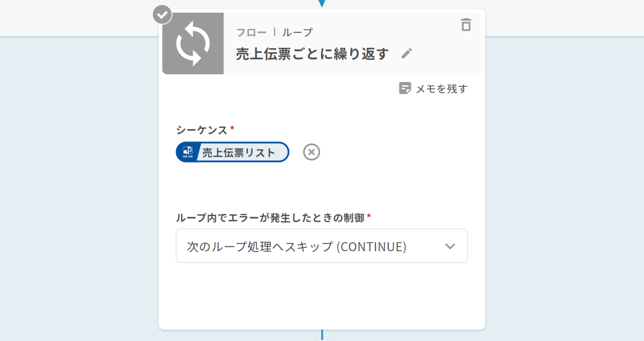Image resolution: width=644 pixels, height=341 pixels.
Task: Remove the sequence value with X icon
Action: 311,152
